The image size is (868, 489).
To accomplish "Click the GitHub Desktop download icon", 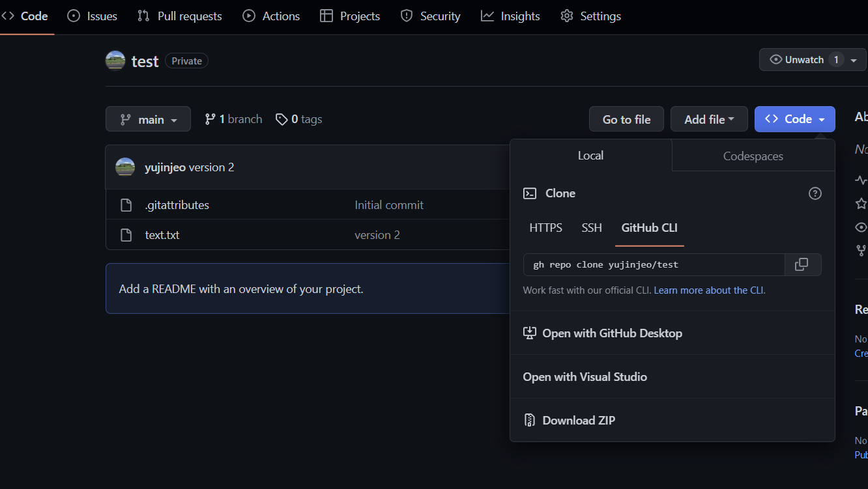I will [530, 333].
